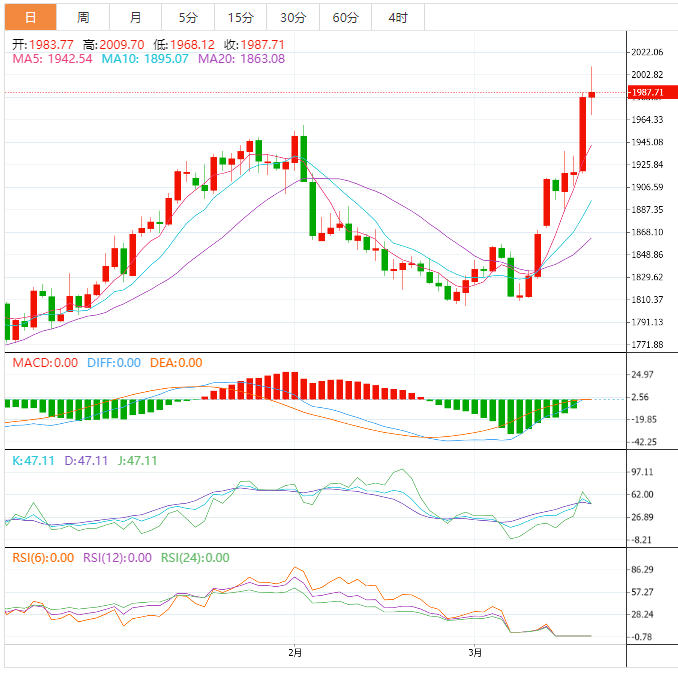Image resolution: width=678 pixels, height=676 pixels.
Task: Click the RSI(24):0.00 indicator label
Action: click(194, 558)
